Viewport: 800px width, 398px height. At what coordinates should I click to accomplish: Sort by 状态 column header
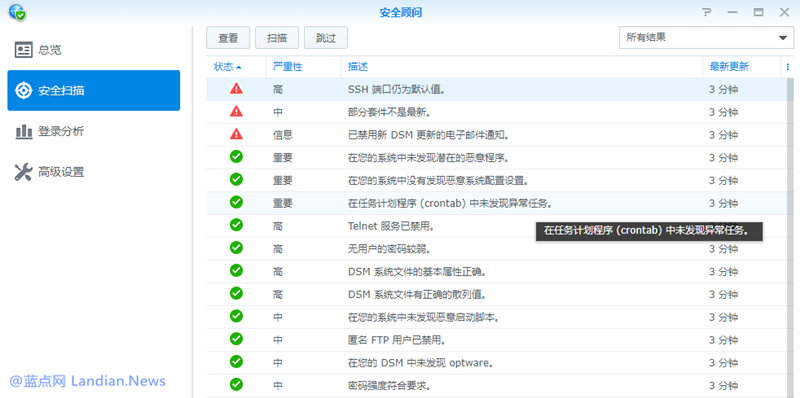pyautogui.click(x=236, y=67)
